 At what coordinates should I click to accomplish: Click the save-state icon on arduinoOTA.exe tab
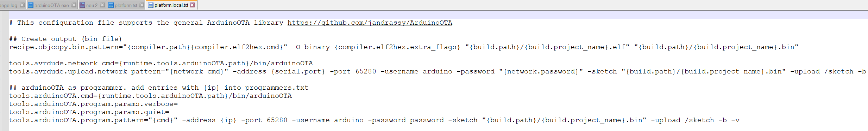[31, 5]
